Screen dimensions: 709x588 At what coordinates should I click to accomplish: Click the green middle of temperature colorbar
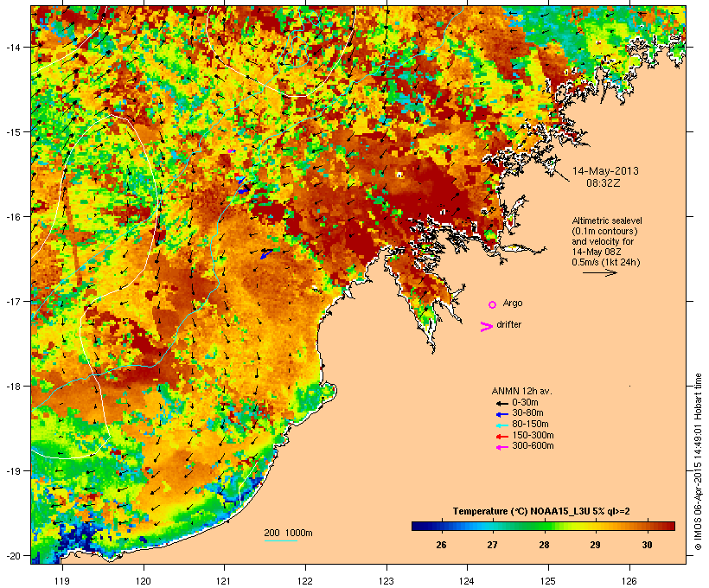click(544, 526)
